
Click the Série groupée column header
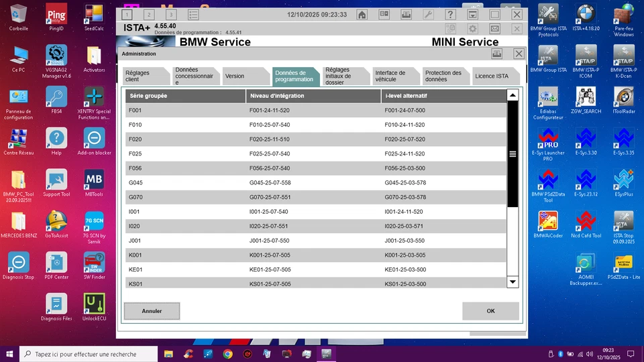point(185,96)
